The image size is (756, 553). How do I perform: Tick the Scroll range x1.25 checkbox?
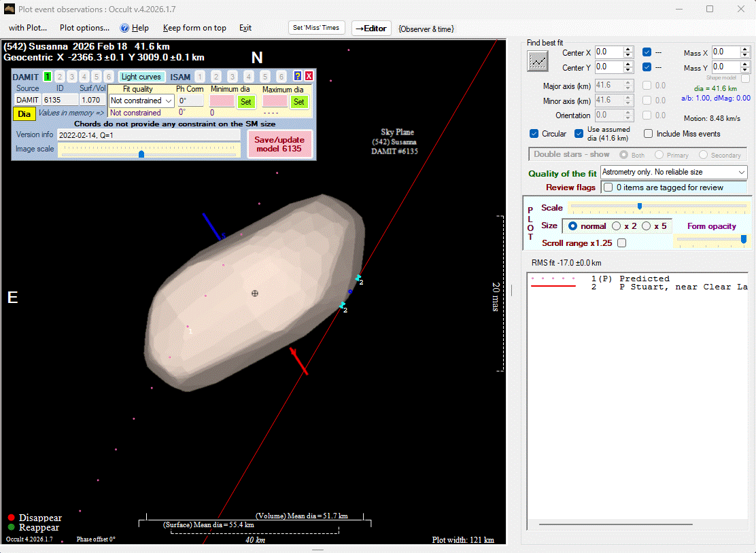click(x=621, y=243)
